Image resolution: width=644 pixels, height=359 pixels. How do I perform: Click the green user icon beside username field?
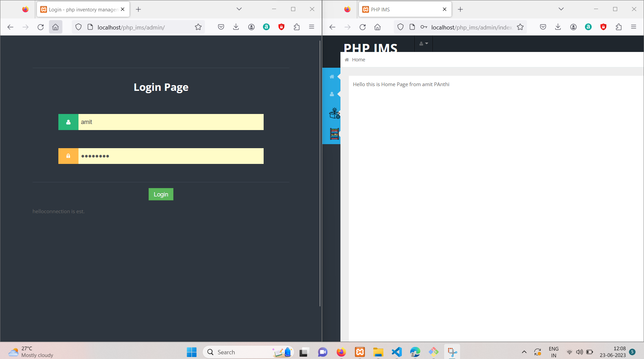point(68,122)
